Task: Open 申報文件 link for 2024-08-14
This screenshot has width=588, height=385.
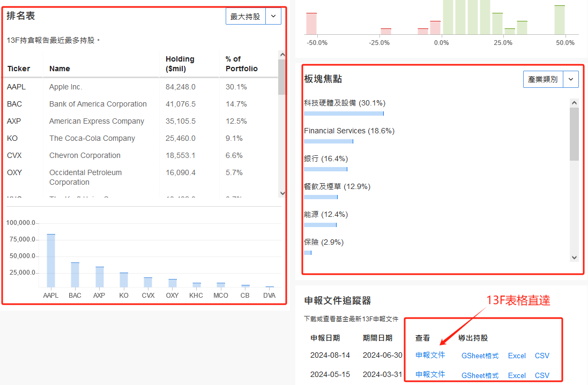Action: pos(430,355)
